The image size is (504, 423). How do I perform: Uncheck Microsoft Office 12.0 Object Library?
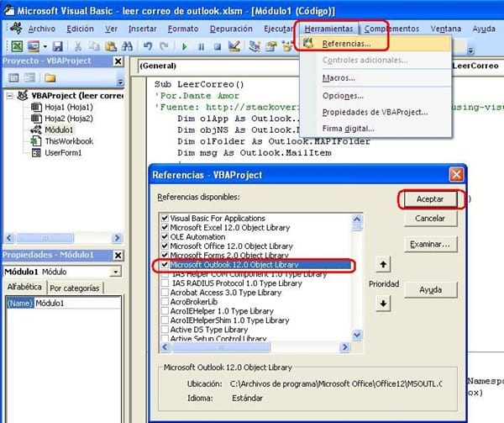pos(165,246)
